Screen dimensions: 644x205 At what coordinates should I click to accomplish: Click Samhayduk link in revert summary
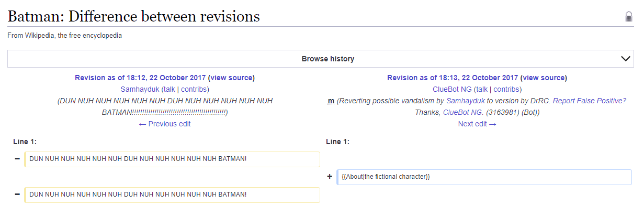pos(466,101)
